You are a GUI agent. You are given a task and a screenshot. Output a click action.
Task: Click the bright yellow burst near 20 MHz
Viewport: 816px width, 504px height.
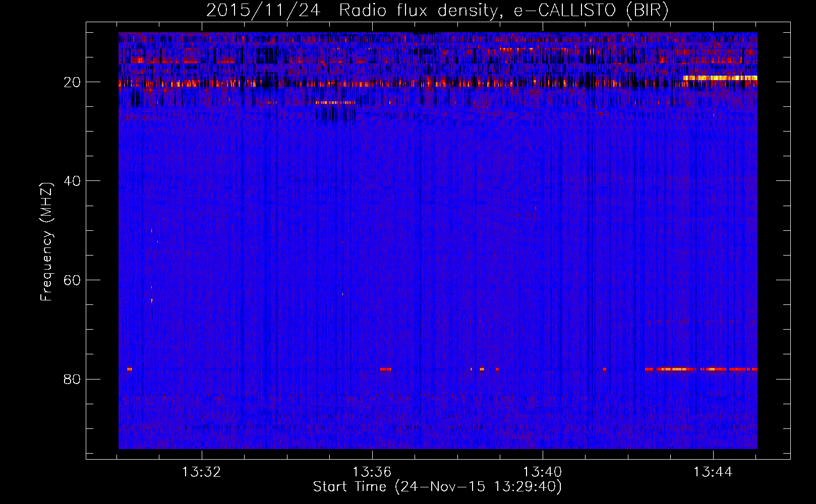(720, 78)
